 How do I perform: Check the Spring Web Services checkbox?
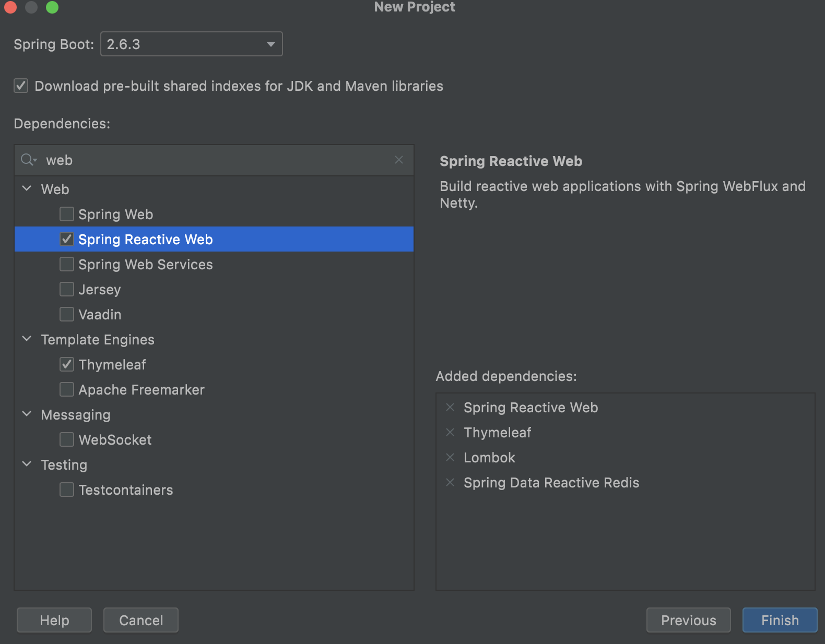click(x=67, y=264)
